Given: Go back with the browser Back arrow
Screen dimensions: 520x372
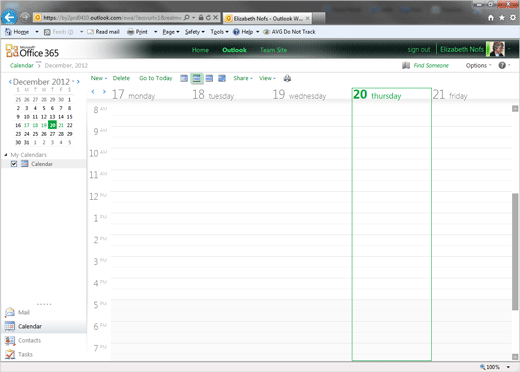Looking at the screenshot, I should coord(9,17).
